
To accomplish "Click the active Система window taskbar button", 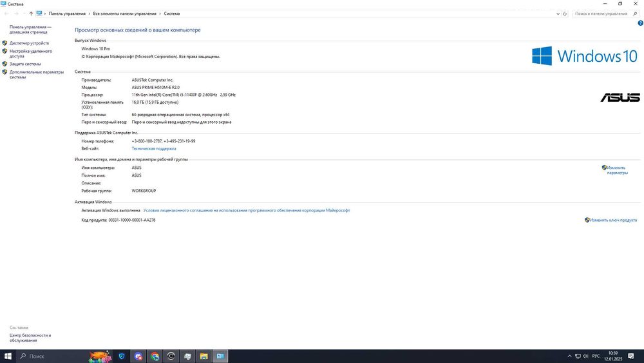I will click(x=220, y=356).
